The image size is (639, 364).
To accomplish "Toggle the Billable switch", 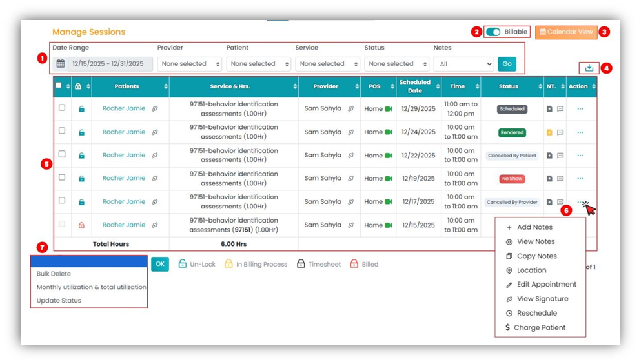I will tap(494, 32).
